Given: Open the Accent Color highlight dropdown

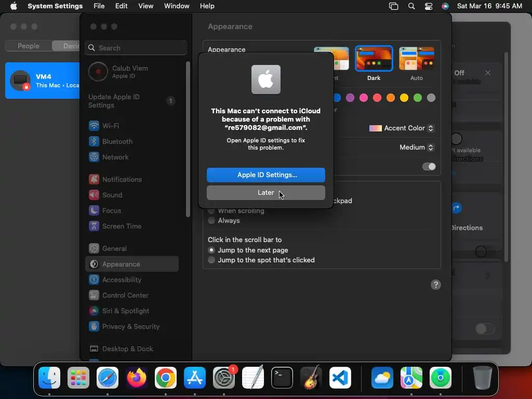Looking at the screenshot, I should click(x=402, y=128).
